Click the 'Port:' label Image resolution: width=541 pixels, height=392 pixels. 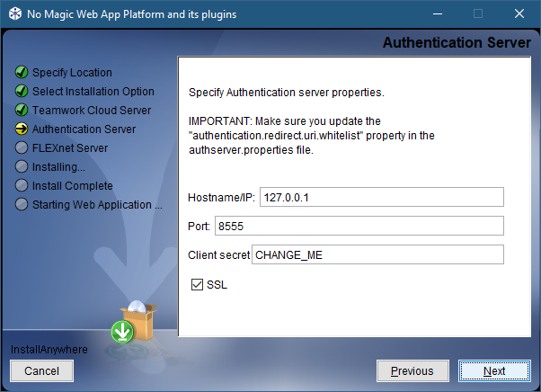[199, 226]
